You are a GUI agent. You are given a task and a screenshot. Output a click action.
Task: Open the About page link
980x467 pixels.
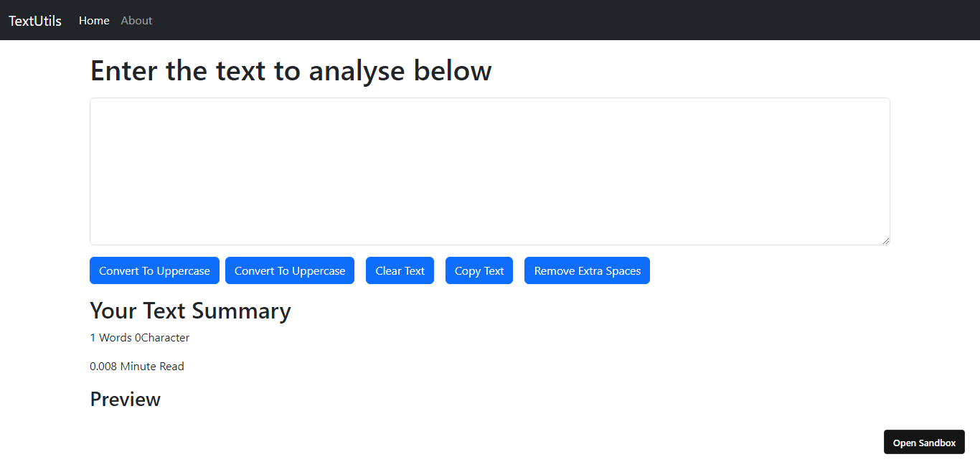pyautogui.click(x=136, y=21)
